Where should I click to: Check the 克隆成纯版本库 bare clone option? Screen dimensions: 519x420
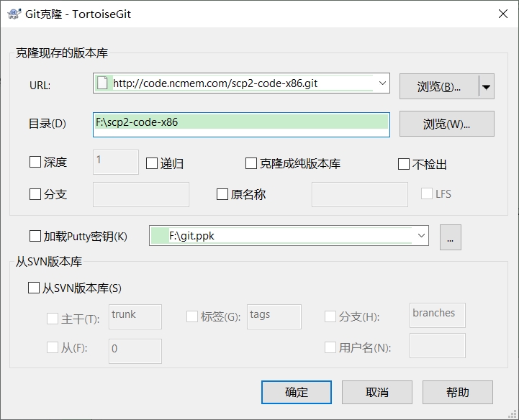click(x=251, y=163)
